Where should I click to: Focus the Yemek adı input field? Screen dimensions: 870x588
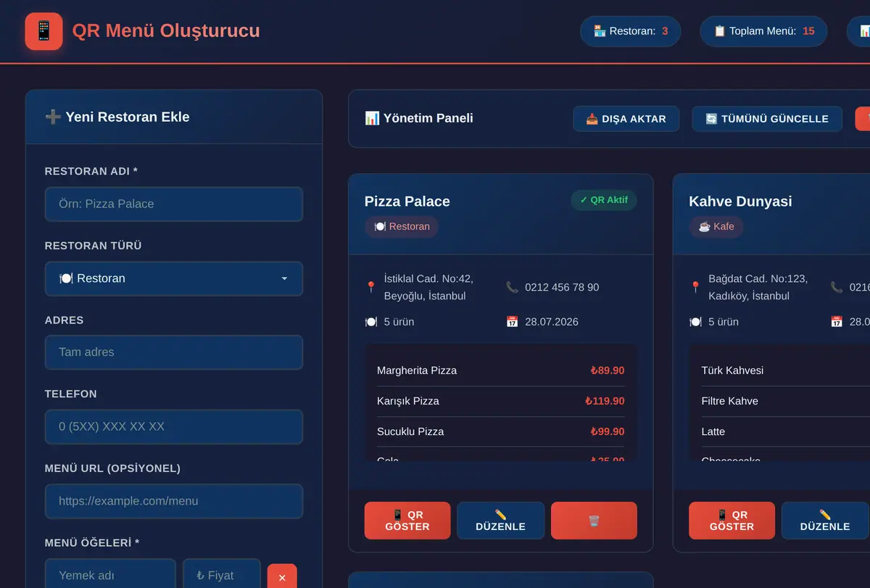pos(110,575)
